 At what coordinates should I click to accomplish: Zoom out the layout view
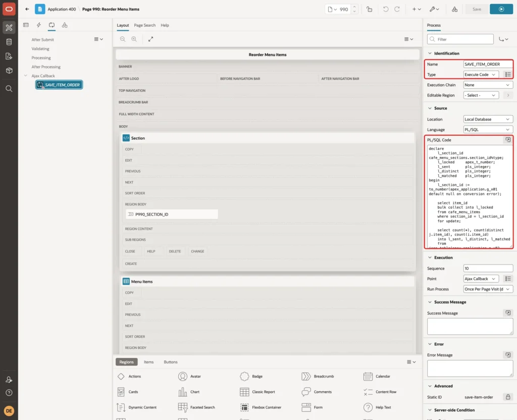point(123,39)
